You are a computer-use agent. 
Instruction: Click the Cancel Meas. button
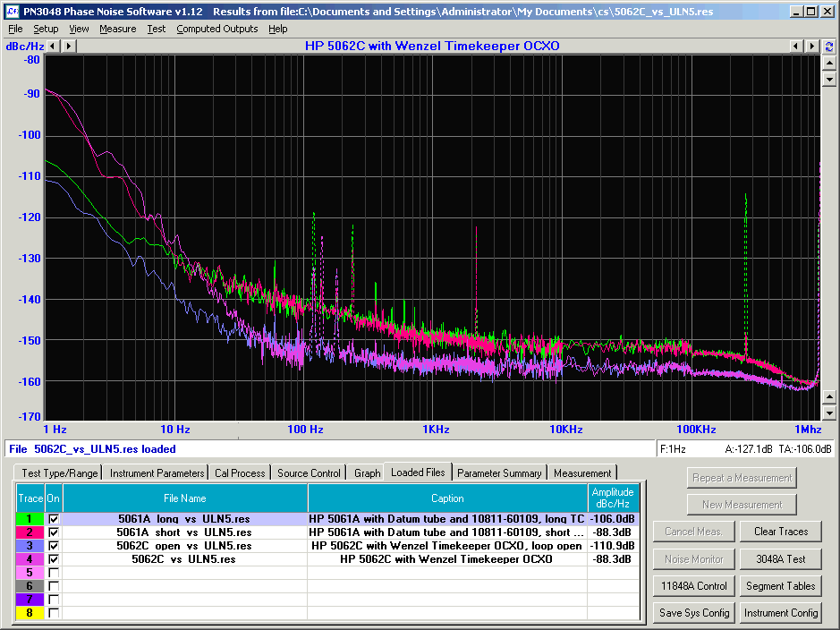click(694, 532)
